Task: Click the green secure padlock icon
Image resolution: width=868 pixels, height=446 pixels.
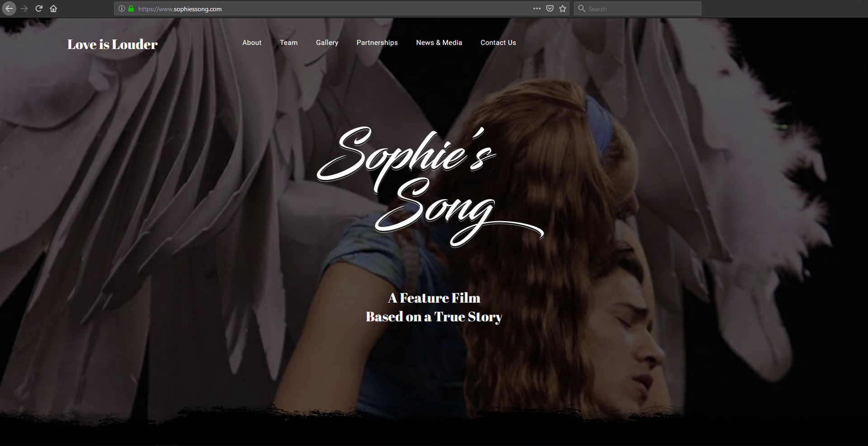Action: 131,9
